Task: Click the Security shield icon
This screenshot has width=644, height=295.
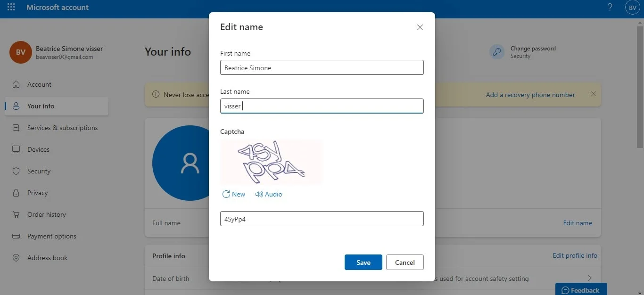Action: 16,171
